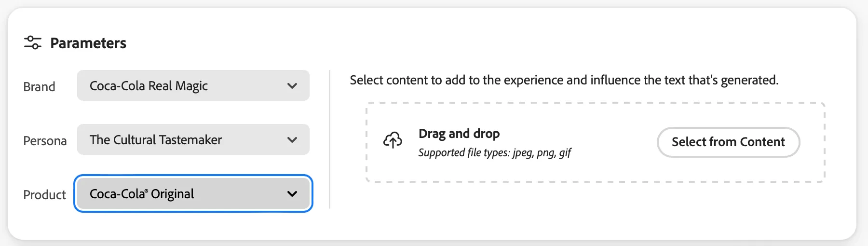This screenshot has width=868, height=246.
Task: Click the dashed border of the upload dropzone
Action: point(596,103)
